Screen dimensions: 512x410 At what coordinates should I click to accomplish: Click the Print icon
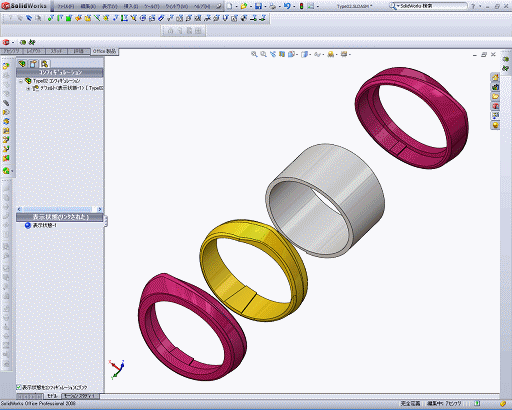(273, 6)
